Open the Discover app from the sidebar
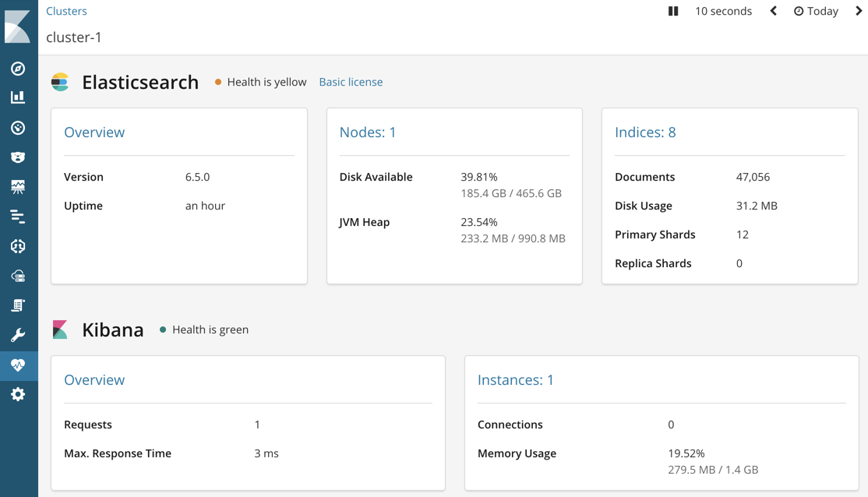The width and height of the screenshot is (868, 497). [19, 69]
